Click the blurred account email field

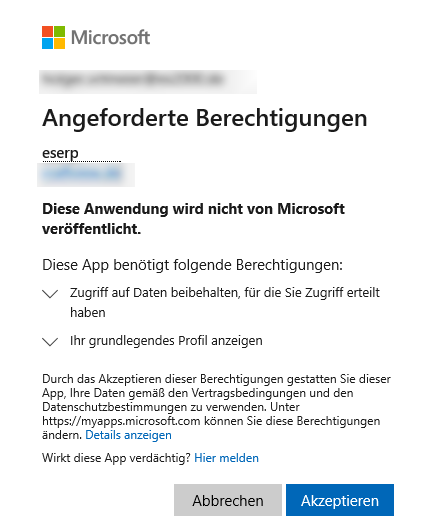tap(148, 81)
